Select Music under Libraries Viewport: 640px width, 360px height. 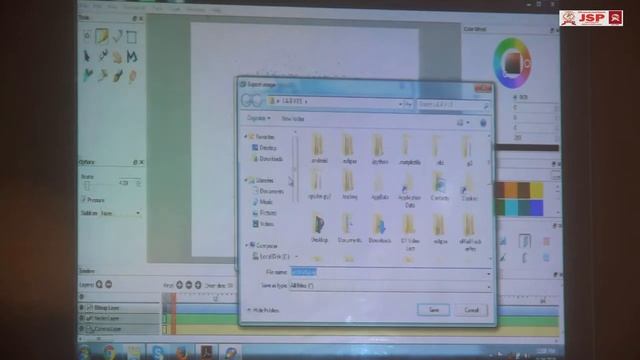[x=262, y=202]
